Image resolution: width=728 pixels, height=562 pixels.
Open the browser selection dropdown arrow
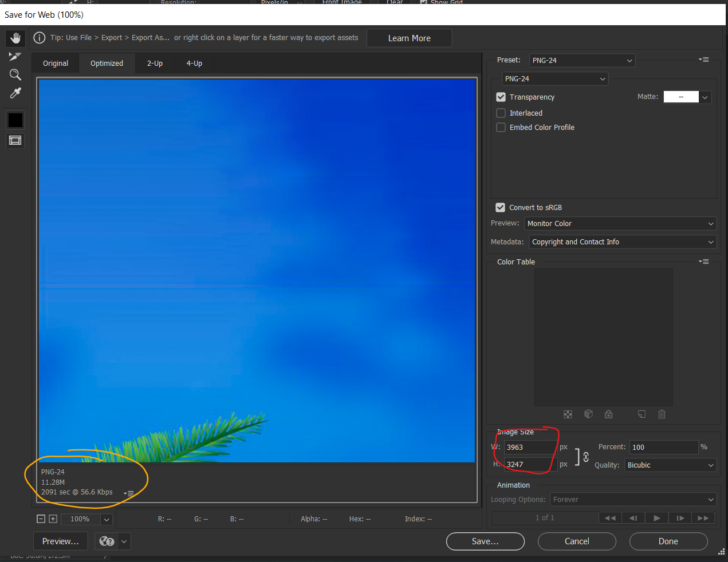(x=124, y=541)
